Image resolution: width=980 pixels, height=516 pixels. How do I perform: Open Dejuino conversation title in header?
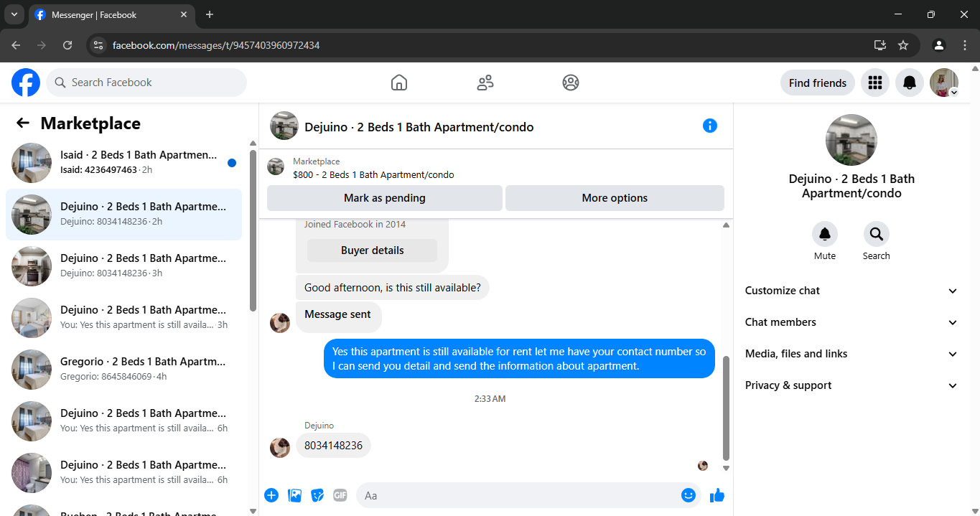tap(419, 127)
